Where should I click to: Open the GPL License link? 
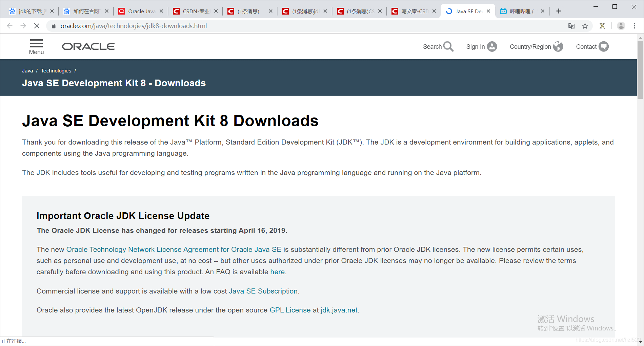[290, 310]
